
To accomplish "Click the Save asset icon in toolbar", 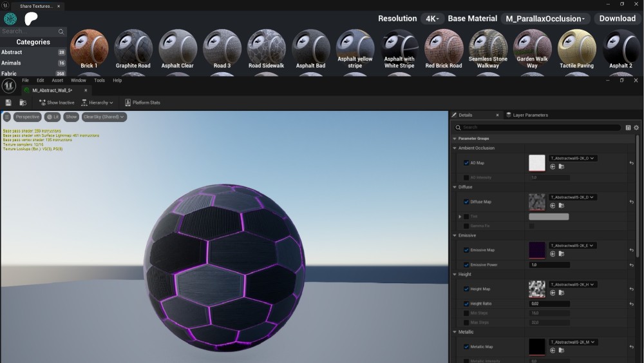I will coord(8,103).
